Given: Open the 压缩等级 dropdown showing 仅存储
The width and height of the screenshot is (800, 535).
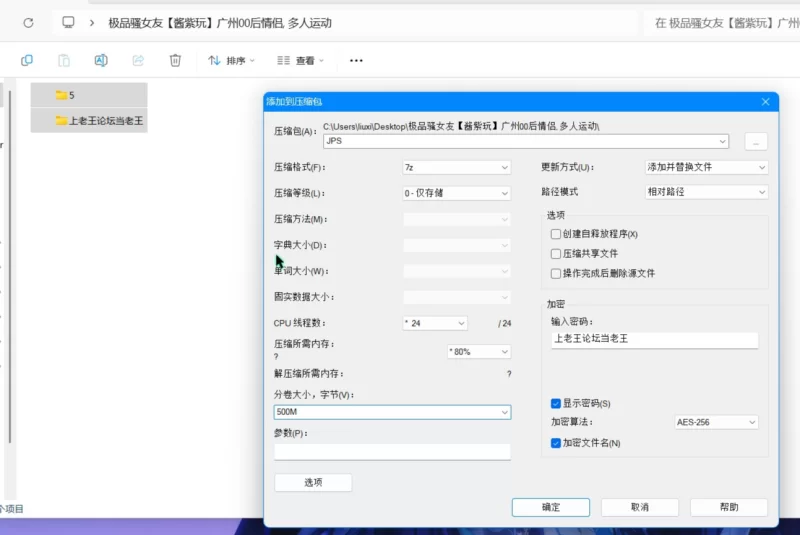Looking at the screenshot, I should 456,193.
